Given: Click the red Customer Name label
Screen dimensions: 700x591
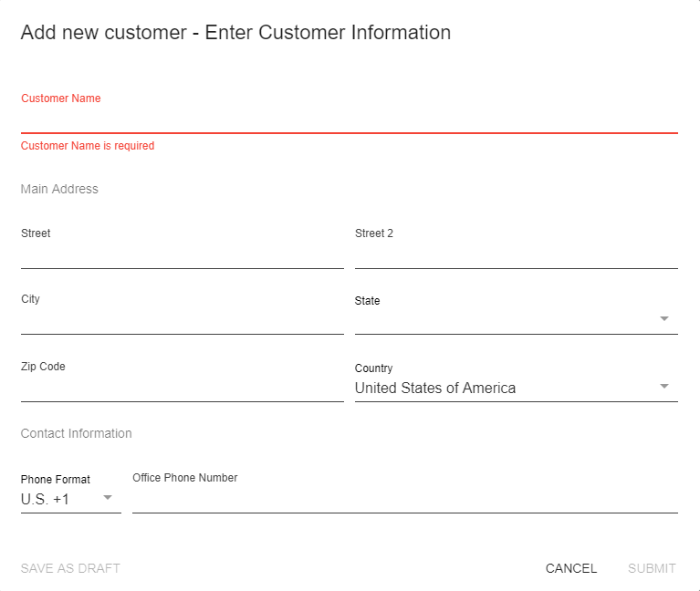Looking at the screenshot, I should 60,98.
